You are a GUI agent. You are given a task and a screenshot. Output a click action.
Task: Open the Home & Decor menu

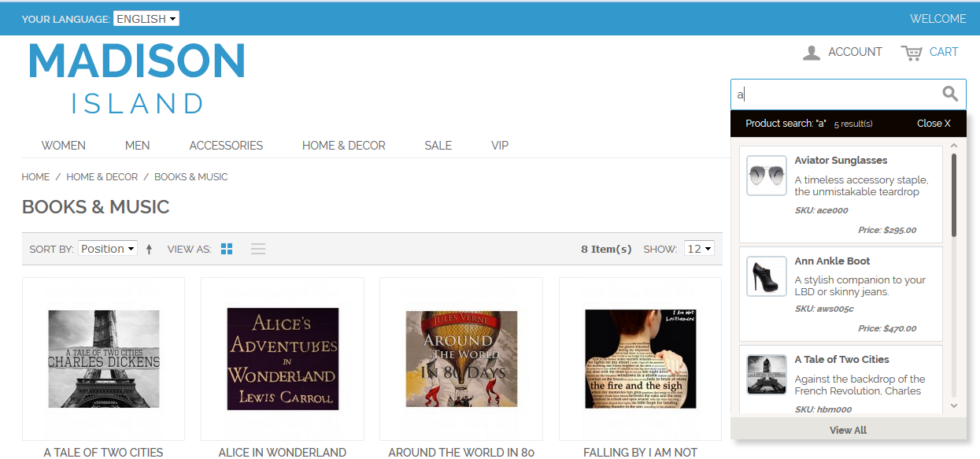click(x=344, y=146)
